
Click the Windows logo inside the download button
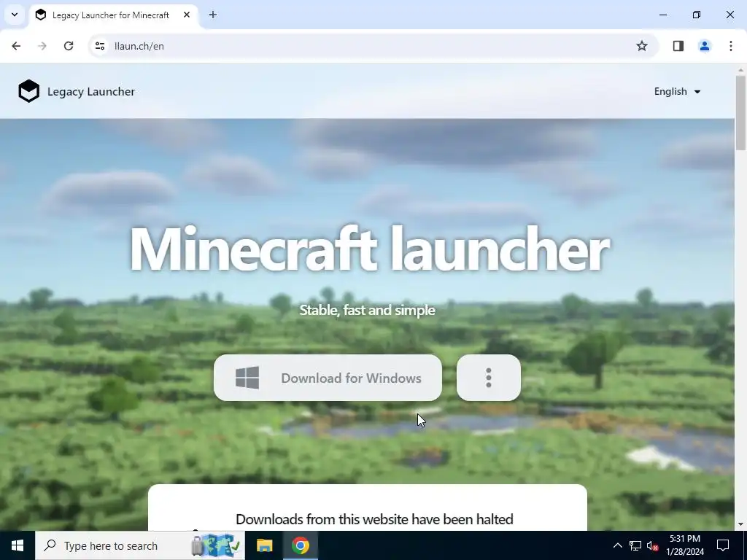pos(247,378)
